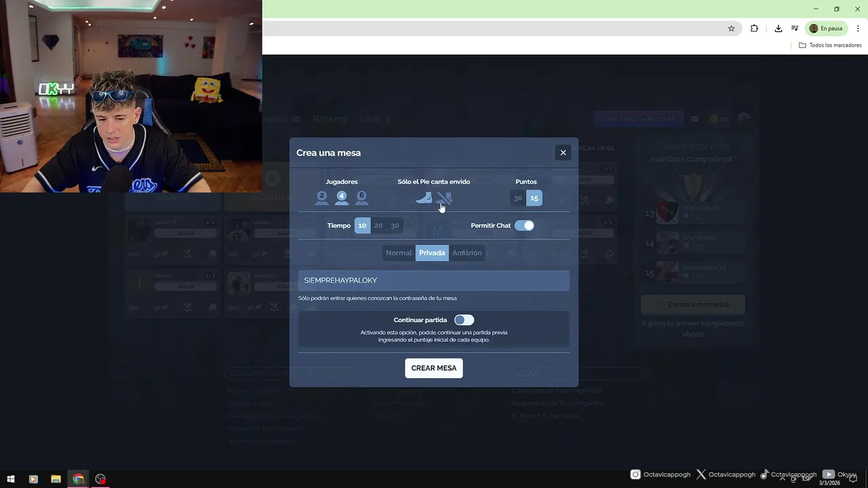Set Tiempo to 30 seconds
The width and height of the screenshot is (868, 488).
[x=395, y=226]
